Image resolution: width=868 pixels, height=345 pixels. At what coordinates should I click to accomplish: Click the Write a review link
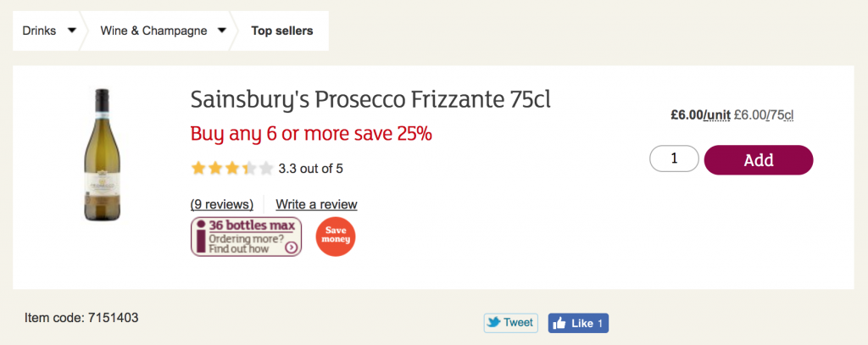click(x=316, y=204)
